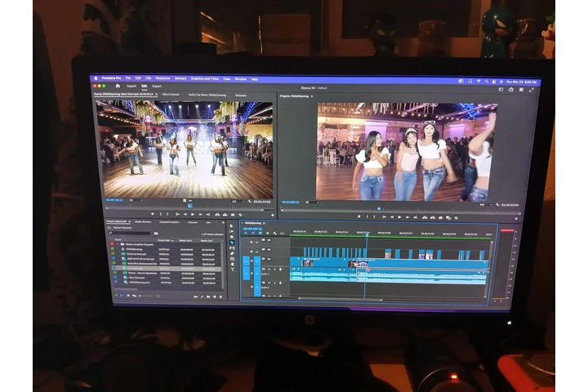Viewport: 588px width, 392px height.
Task: Open Find icon in Project panel
Action: coord(203,296)
